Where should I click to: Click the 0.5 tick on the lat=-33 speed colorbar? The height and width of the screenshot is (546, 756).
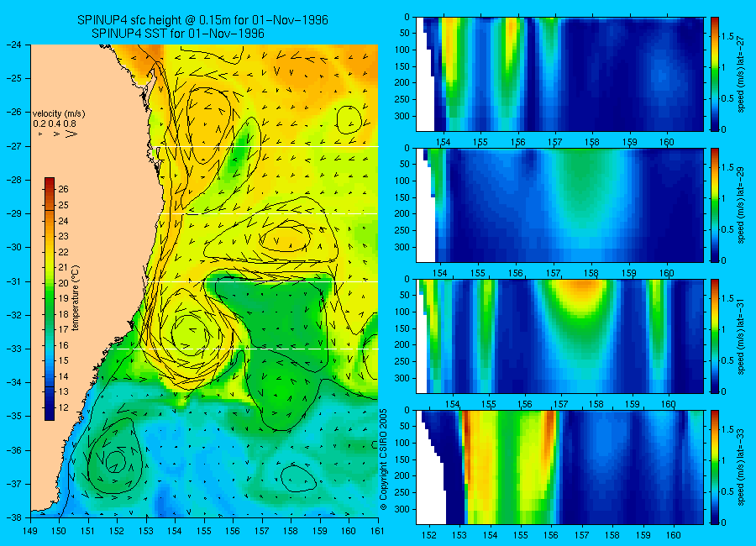[727, 491]
